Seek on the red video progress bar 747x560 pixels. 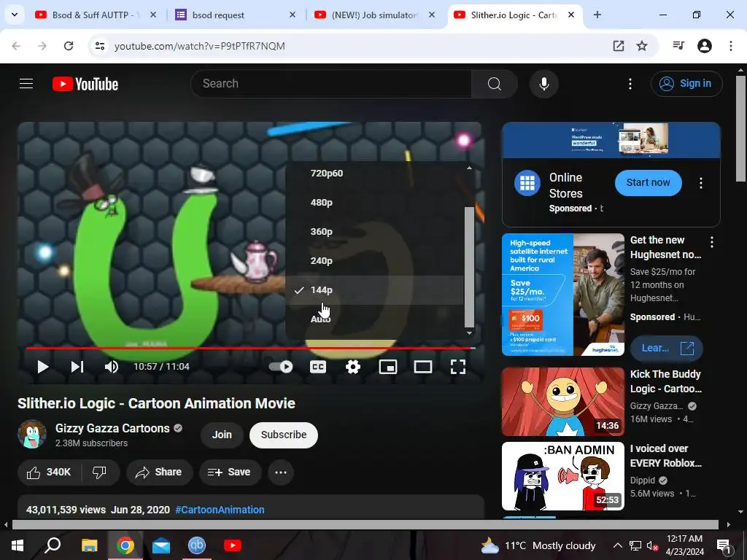point(251,348)
